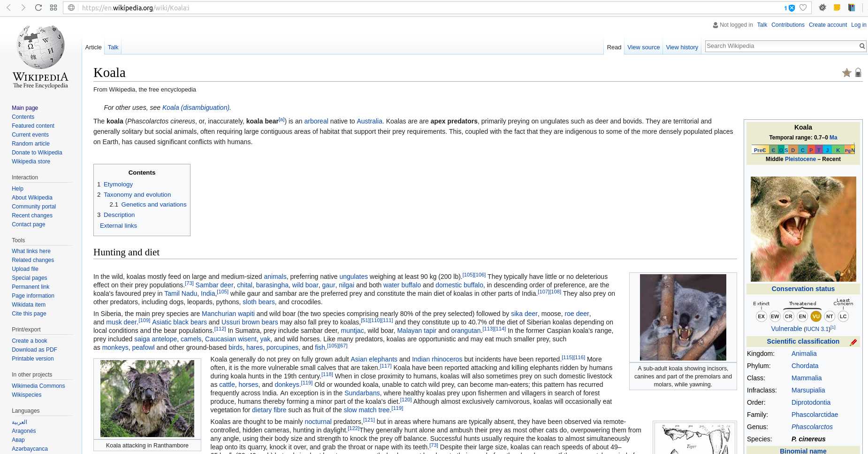Follow the Random article sidebar link
The image size is (868, 454).
click(x=30, y=144)
